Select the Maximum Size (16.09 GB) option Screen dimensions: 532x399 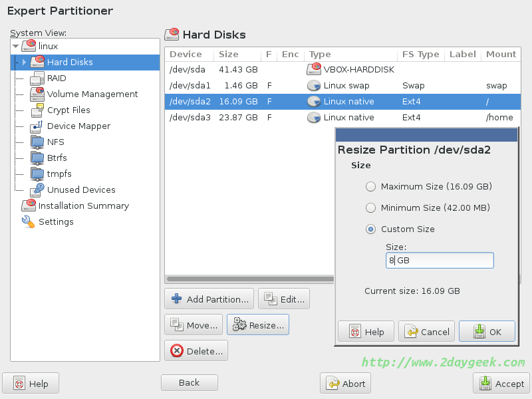pos(370,187)
